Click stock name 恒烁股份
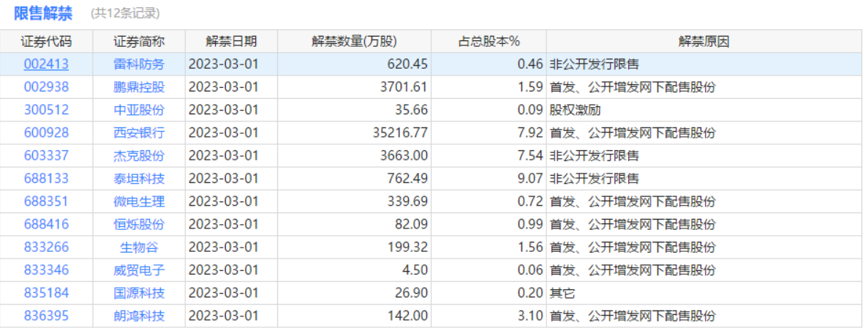The height and width of the screenshot is (331, 868). tap(139, 224)
